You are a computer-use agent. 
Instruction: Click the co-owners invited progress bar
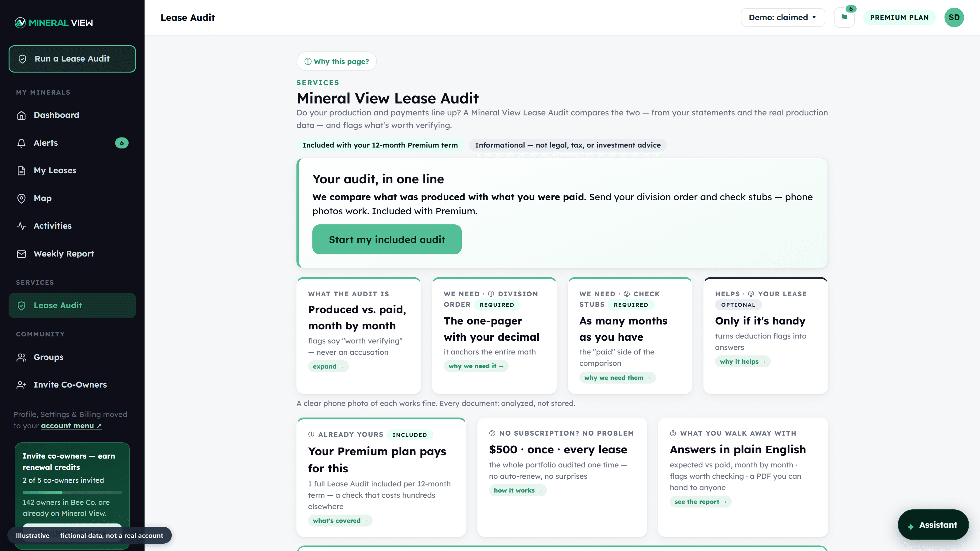[x=72, y=493]
